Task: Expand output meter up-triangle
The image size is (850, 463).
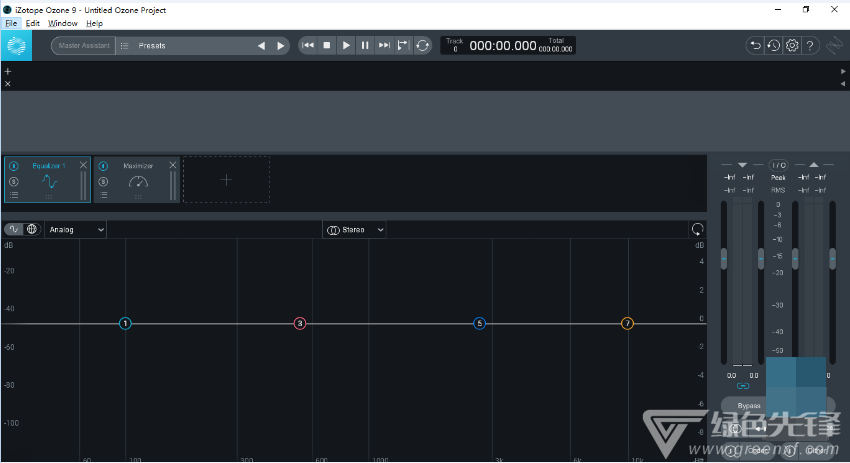Action: pos(814,165)
